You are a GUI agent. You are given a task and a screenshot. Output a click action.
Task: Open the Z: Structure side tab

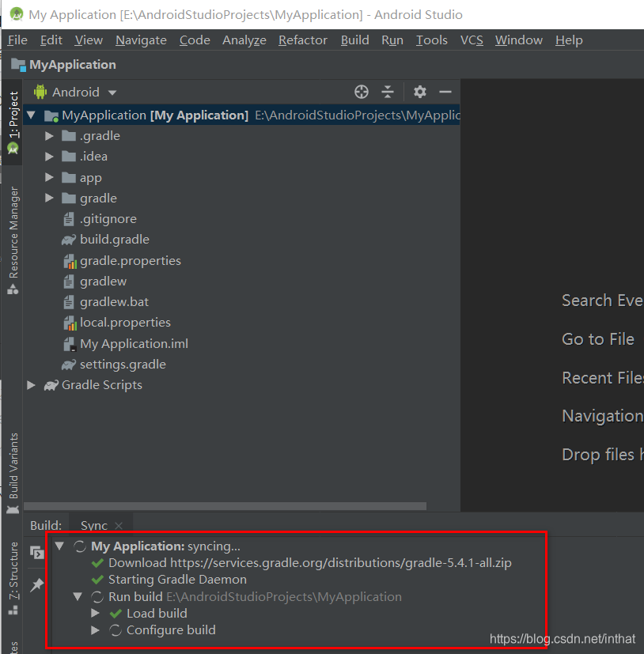[x=13, y=577]
